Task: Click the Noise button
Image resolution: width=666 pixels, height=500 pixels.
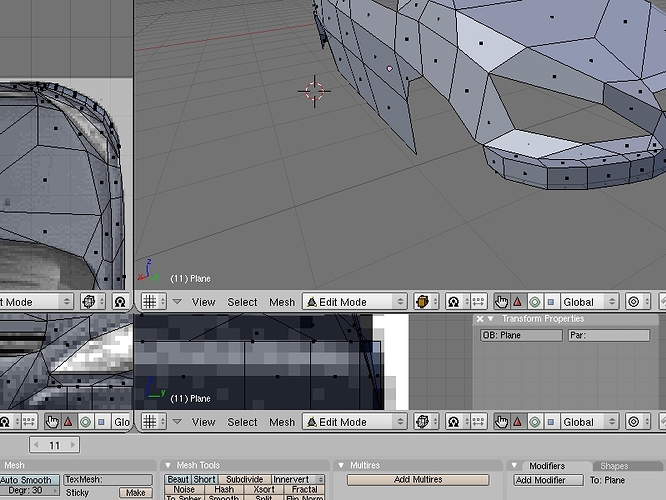Action: [x=184, y=490]
